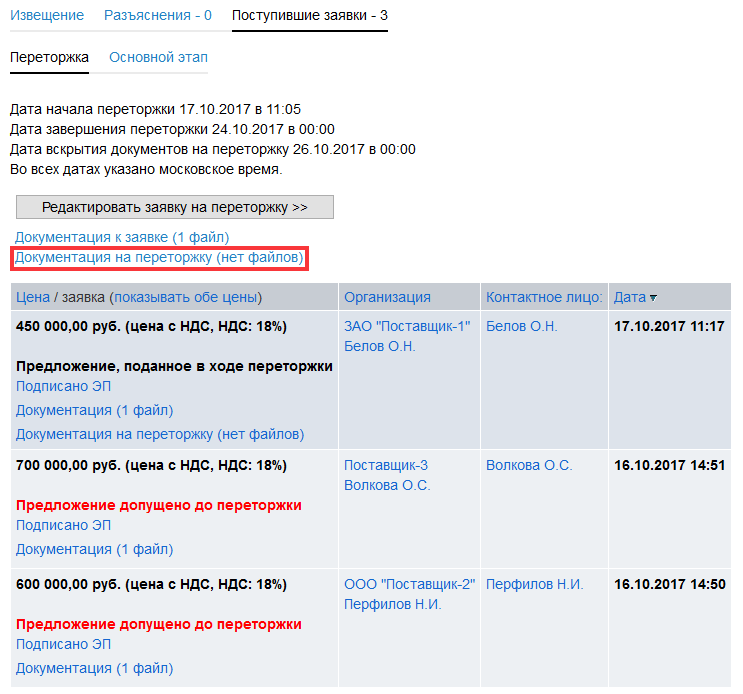Viewport: 743px width, 694px height.
Task: Sort by the Контактное лицо column header
Action: (x=544, y=297)
